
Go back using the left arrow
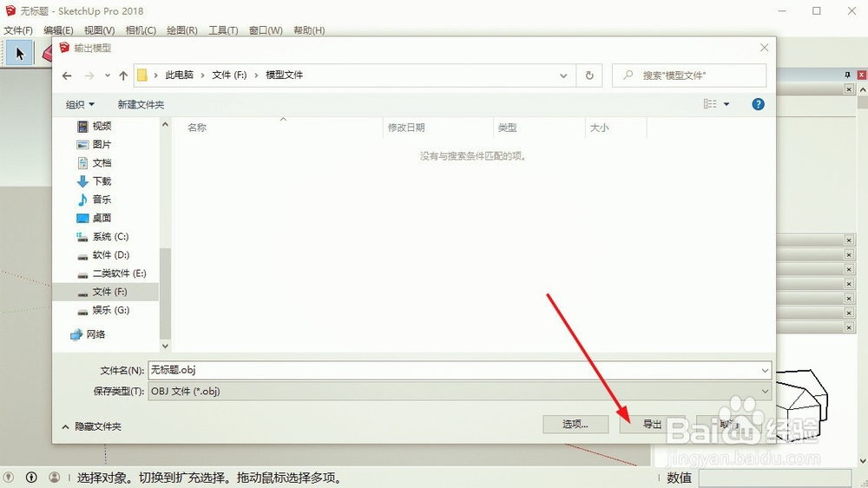point(67,76)
